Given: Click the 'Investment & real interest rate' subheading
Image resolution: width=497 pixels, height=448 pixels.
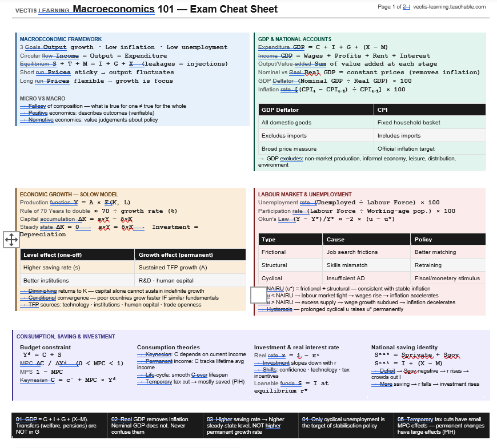Looking at the screenshot, I should 296,348.
